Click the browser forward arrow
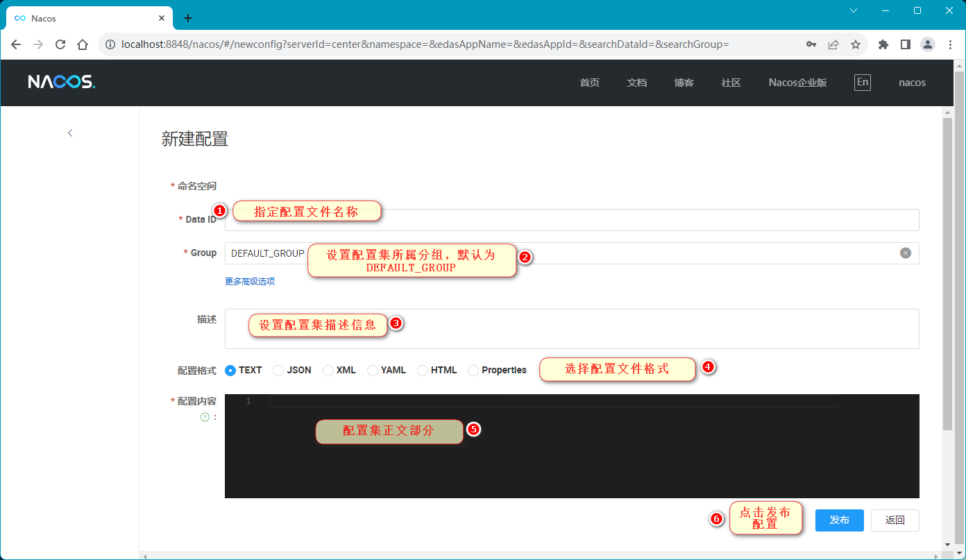 click(38, 44)
